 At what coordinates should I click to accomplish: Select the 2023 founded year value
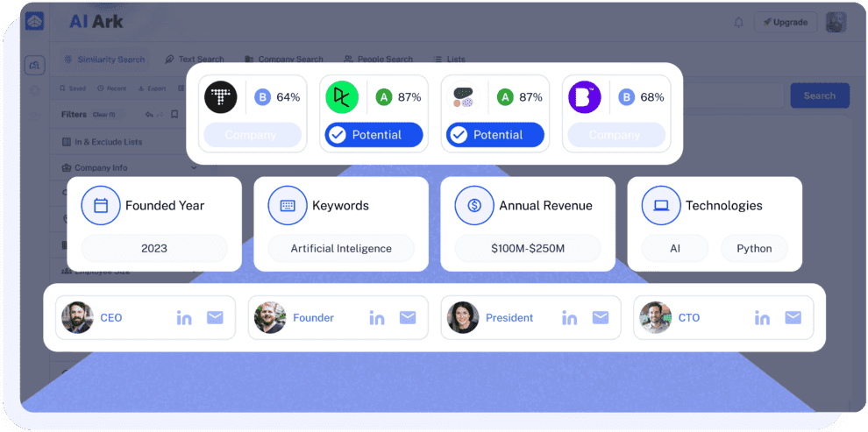click(x=154, y=248)
